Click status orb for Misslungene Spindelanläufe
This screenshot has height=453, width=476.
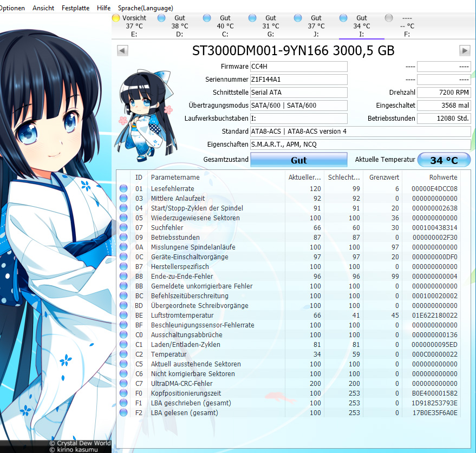pyautogui.click(x=123, y=247)
